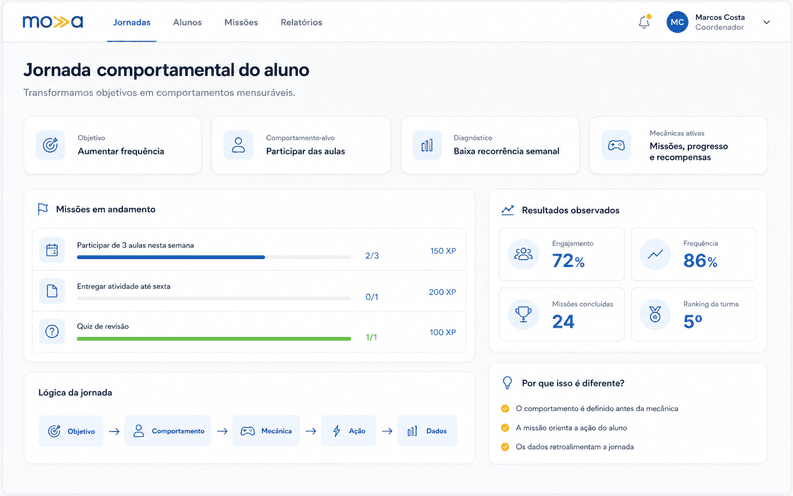Click the Participar das aulas text

click(305, 151)
